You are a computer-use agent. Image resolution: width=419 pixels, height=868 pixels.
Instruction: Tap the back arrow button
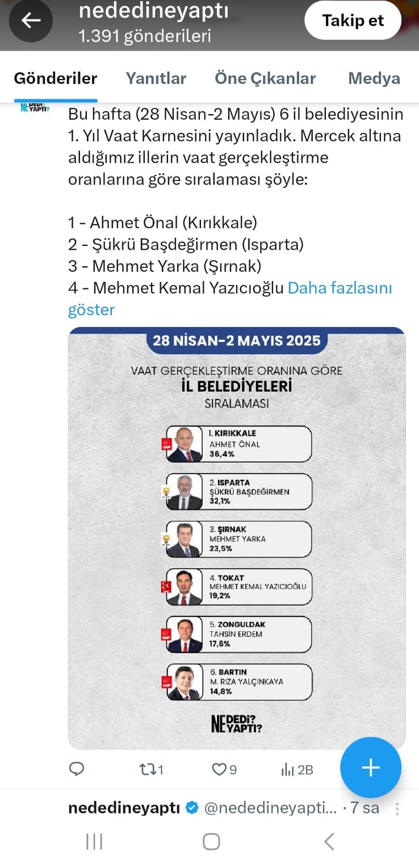tap(31, 21)
